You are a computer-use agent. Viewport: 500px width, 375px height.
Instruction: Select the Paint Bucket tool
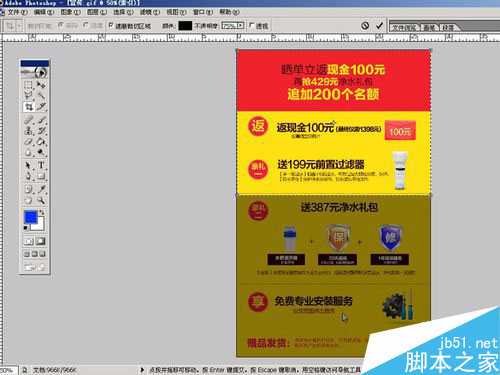click(x=41, y=142)
